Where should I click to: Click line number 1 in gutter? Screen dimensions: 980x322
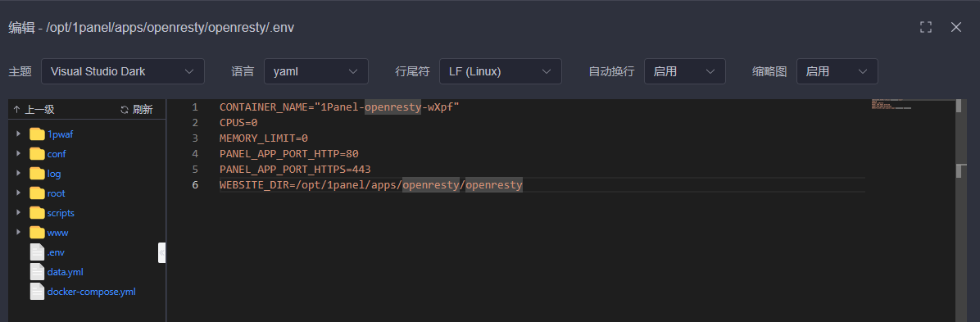[195, 107]
